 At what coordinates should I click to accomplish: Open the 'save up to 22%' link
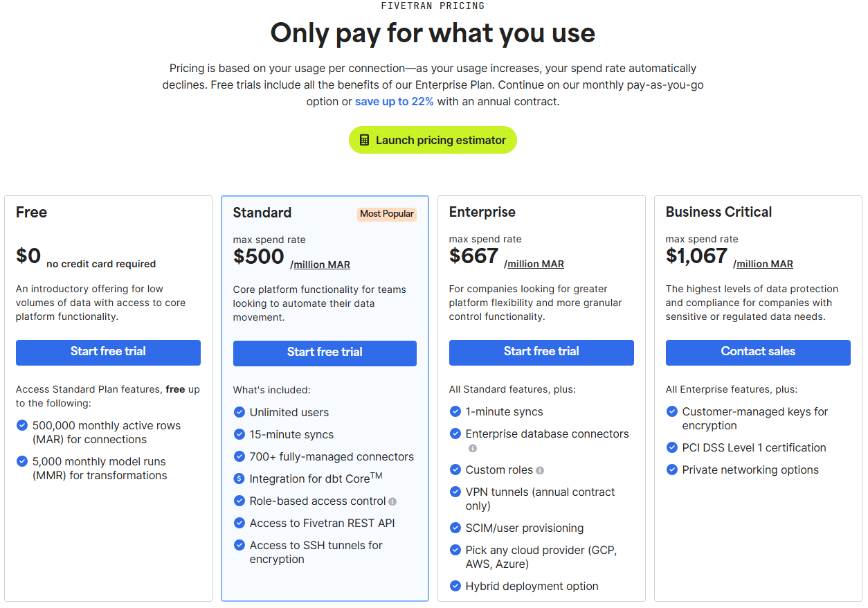click(x=395, y=101)
